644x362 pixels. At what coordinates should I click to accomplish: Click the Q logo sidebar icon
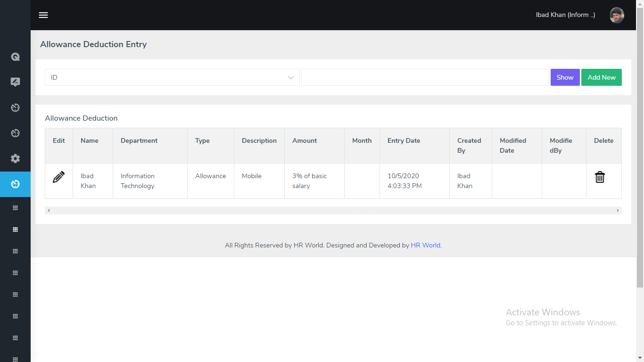(15, 57)
